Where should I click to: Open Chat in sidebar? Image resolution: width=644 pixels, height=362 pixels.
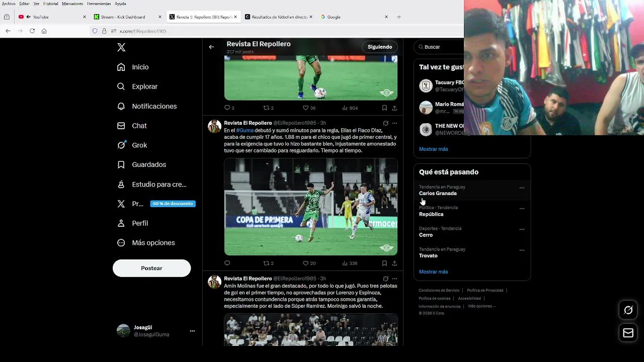click(132, 126)
